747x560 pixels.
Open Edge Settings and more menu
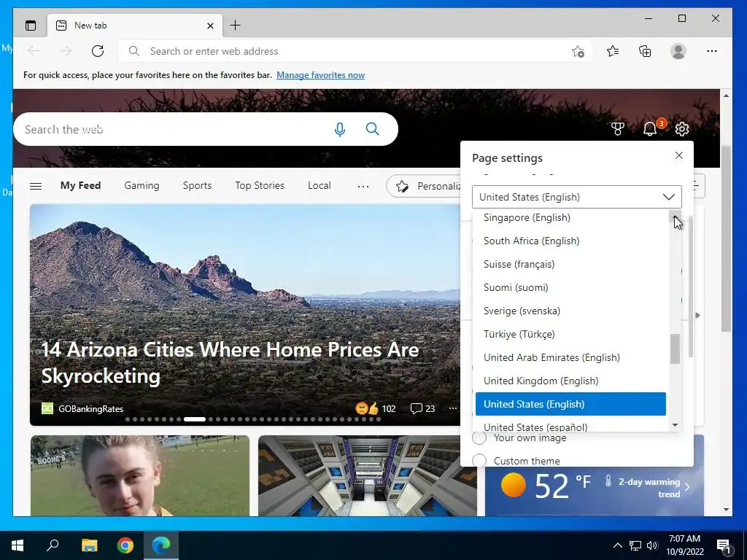pyautogui.click(x=712, y=51)
